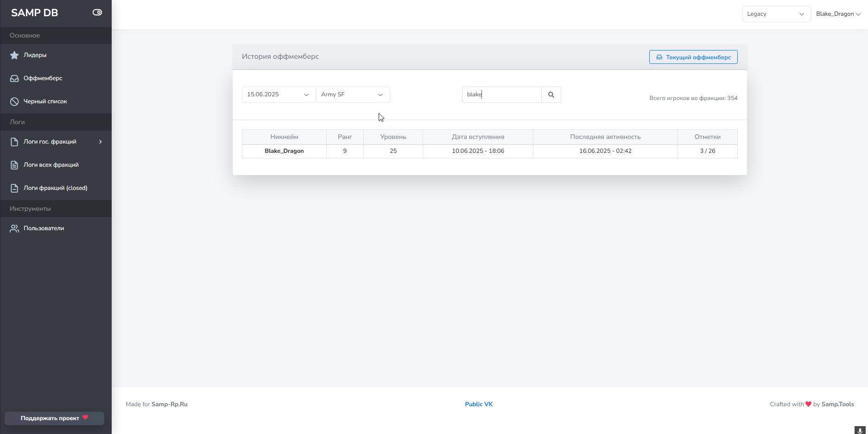
Task: Click the Поддержать проект button text
Action: point(50,418)
